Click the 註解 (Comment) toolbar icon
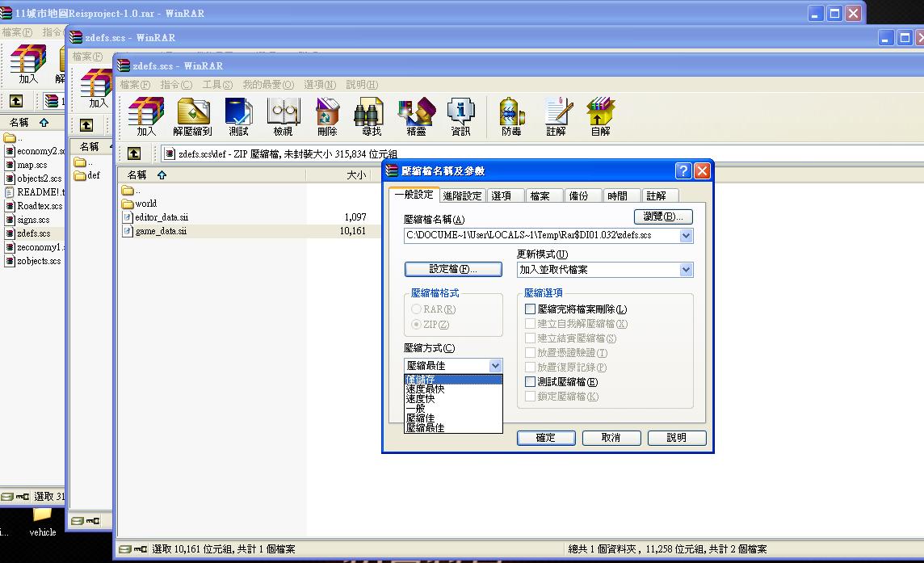The height and width of the screenshot is (563, 924). coord(556,117)
